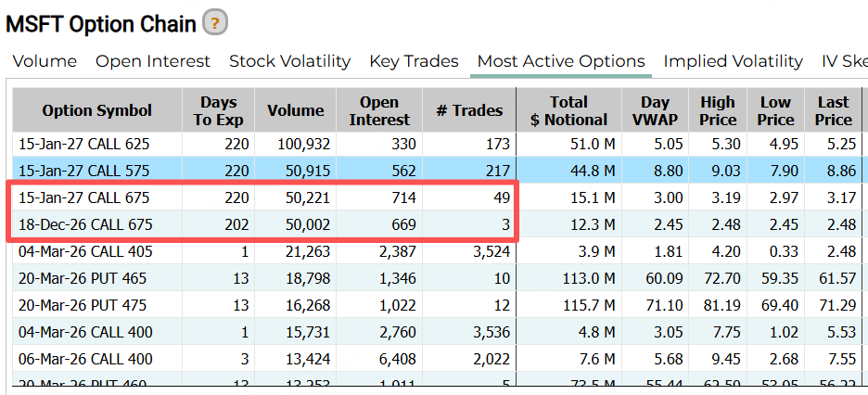Sort by Open Interest column header
The height and width of the screenshot is (395, 868).
(379, 111)
